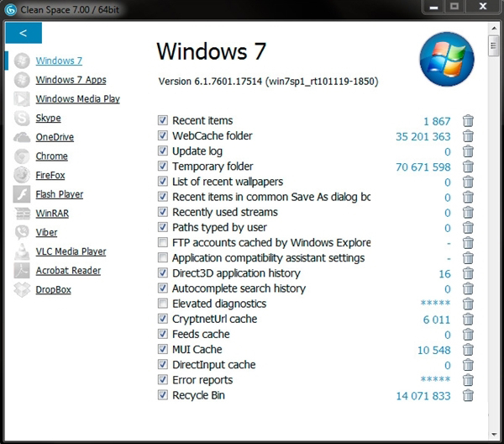This screenshot has width=504, height=444.
Task: Delete WebCache folder using its trash icon
Action: tap(468, 136)
